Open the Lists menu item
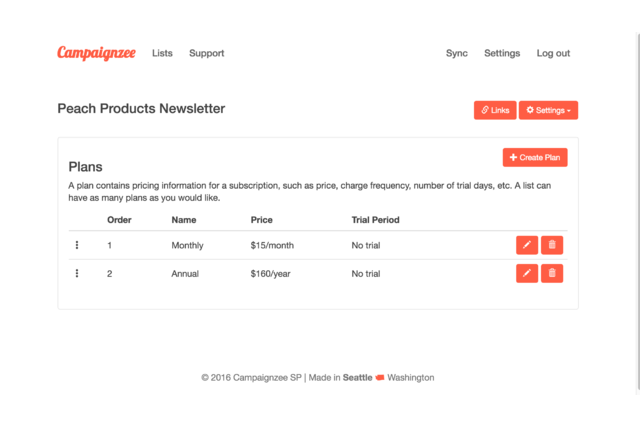640x426 pixels. (162, 53)
